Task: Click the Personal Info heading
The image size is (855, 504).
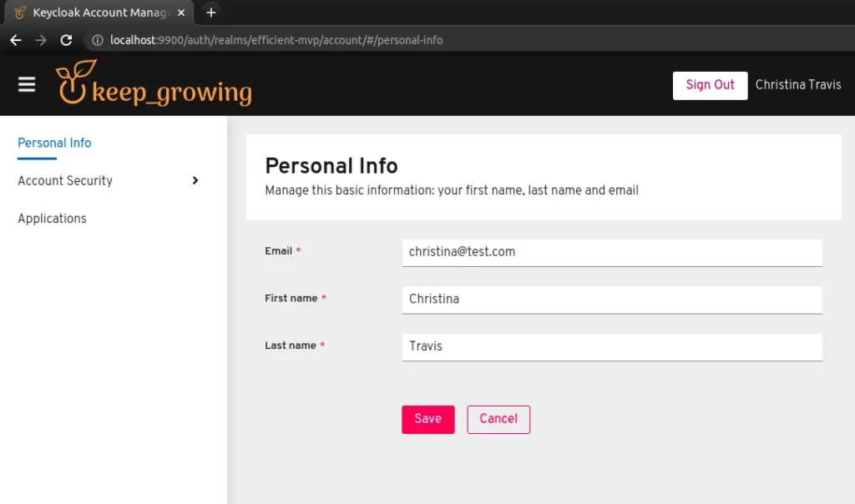Action: pos(331,166)
